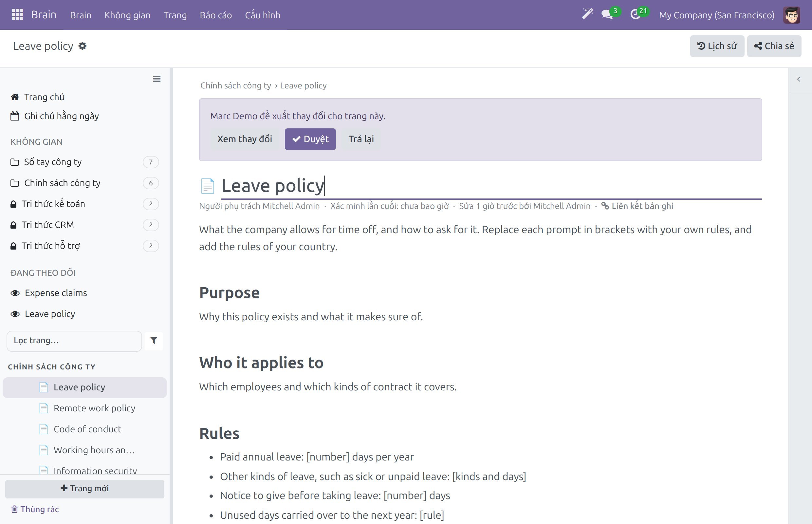Open the locked Tri thức CRM space

(x=84, y=225)
